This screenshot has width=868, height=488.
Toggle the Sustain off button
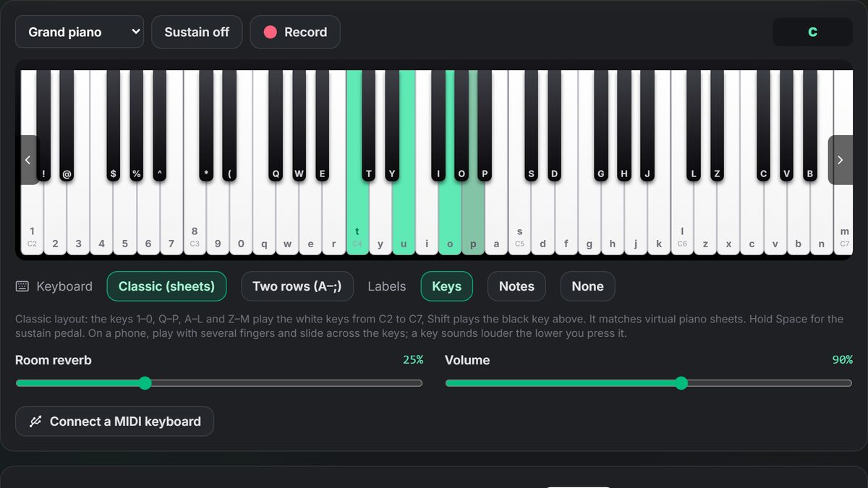pyautogui.click(x=197, y=32)
